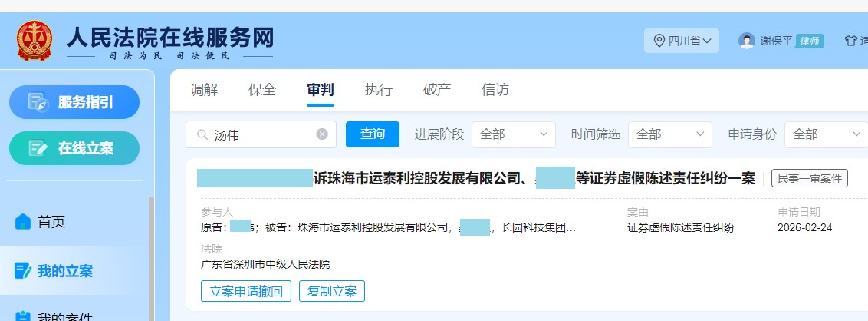Click the search input containing 汤伟

point(261,134)
